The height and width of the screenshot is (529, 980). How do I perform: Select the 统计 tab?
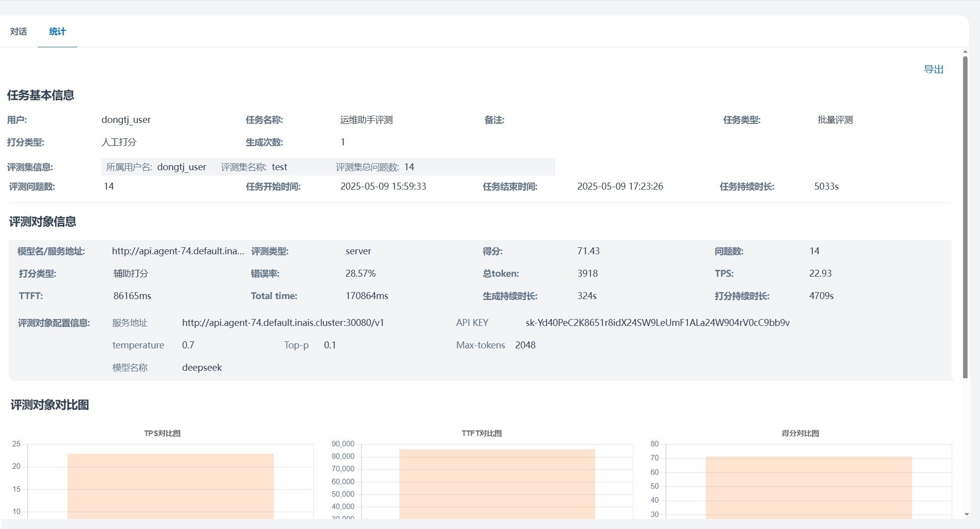coord(57,31)
